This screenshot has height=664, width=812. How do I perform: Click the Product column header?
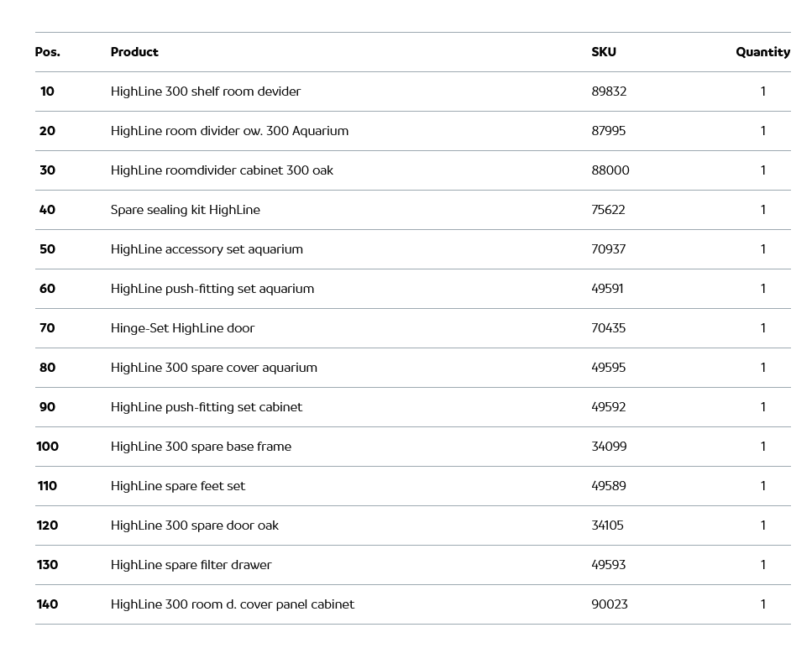click(134, 52)
